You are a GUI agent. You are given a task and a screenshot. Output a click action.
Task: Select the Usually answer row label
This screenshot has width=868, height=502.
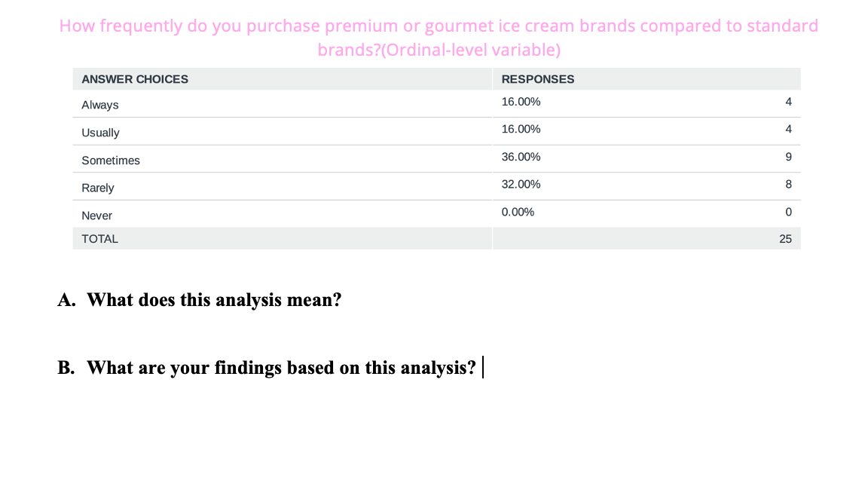(x=100, y=133)
